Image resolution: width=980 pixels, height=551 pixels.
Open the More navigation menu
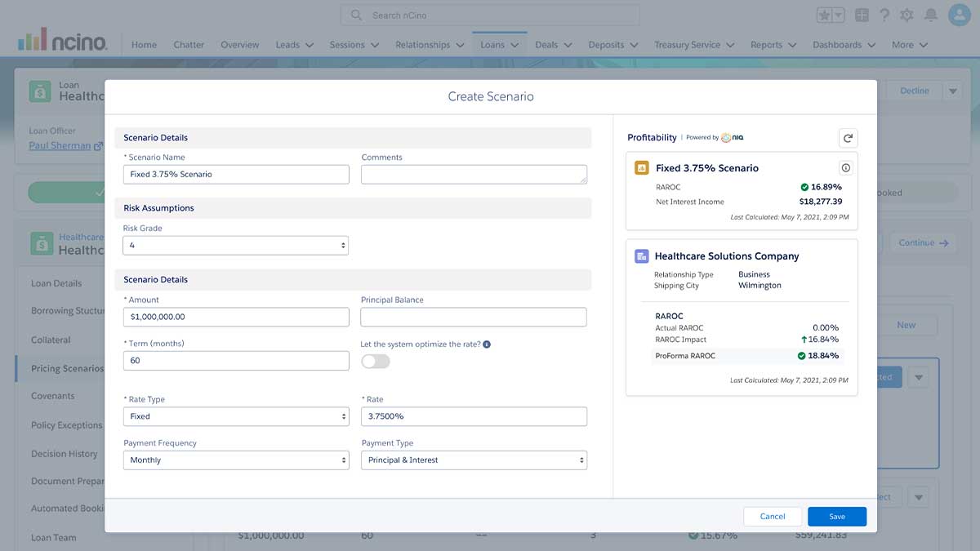tap(909, 45)
